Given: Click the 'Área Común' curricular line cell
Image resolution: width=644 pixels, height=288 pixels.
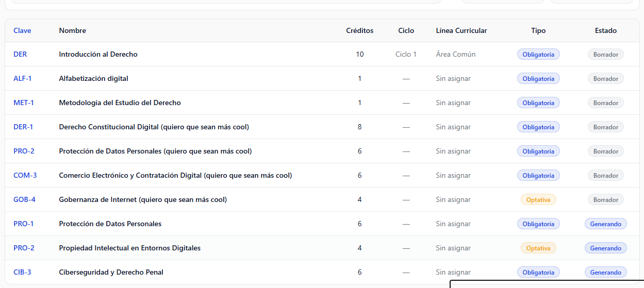Looking at the screenshot, I should pyautogui.click(x=456, y=54).
